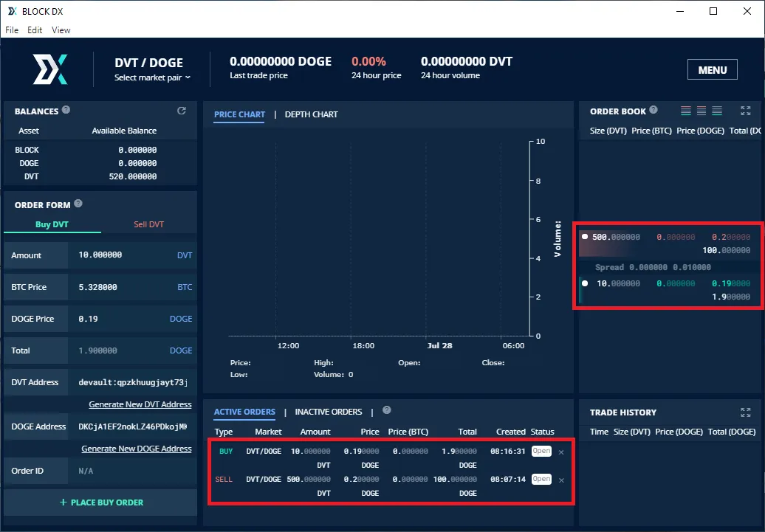765x532 pixels.
Task: Open the View menu
Action: pyautogui.click(x=61, y=30)
